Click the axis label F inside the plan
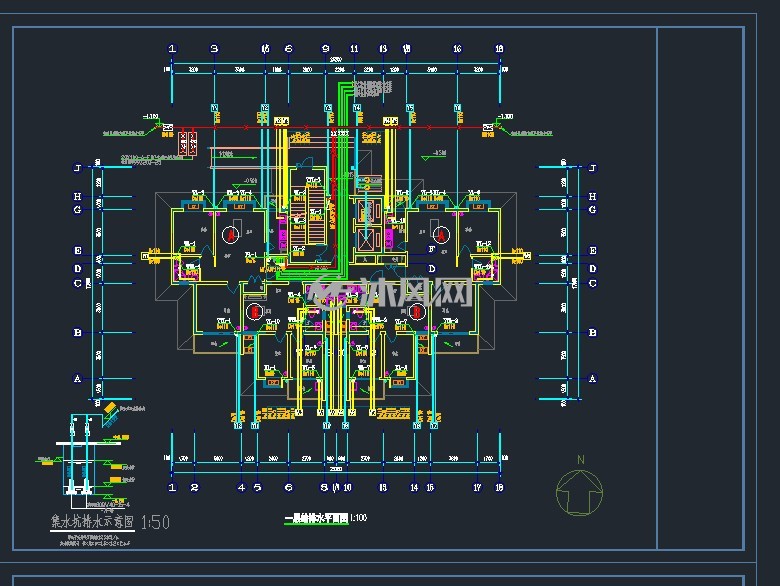The width and height of the screenshot is (780, 586). click(431, 249)
